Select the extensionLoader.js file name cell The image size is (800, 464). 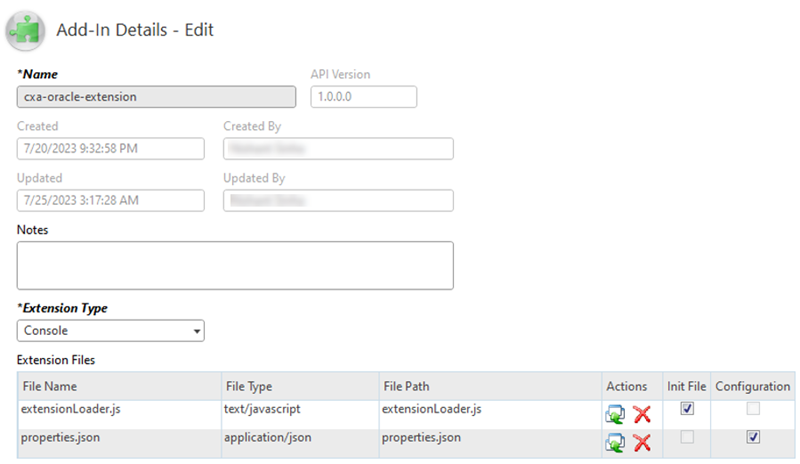(x=120, y=414)
